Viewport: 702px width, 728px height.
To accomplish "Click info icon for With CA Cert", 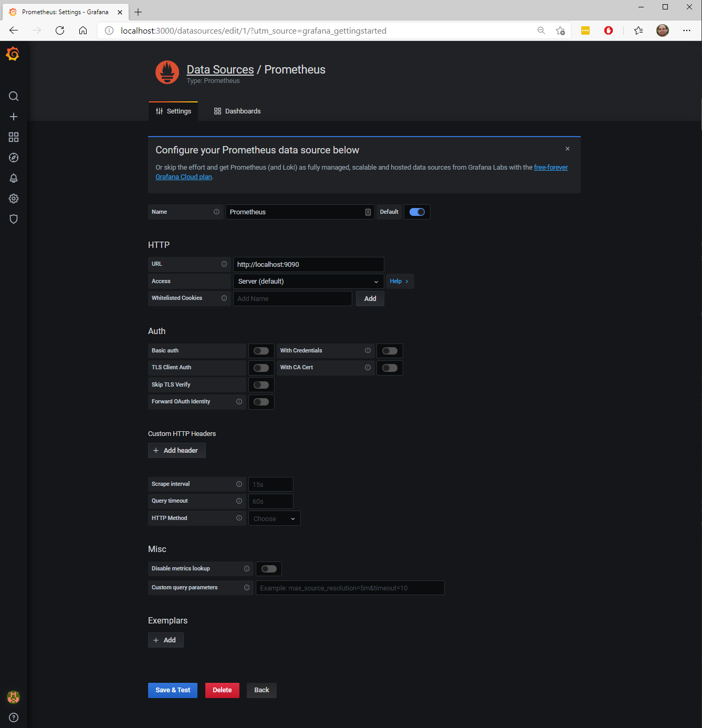I will (x=368, y=367).
